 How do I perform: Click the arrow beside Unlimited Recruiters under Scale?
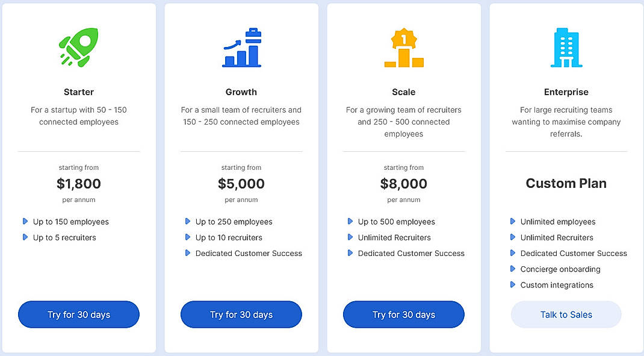[351, 237]
